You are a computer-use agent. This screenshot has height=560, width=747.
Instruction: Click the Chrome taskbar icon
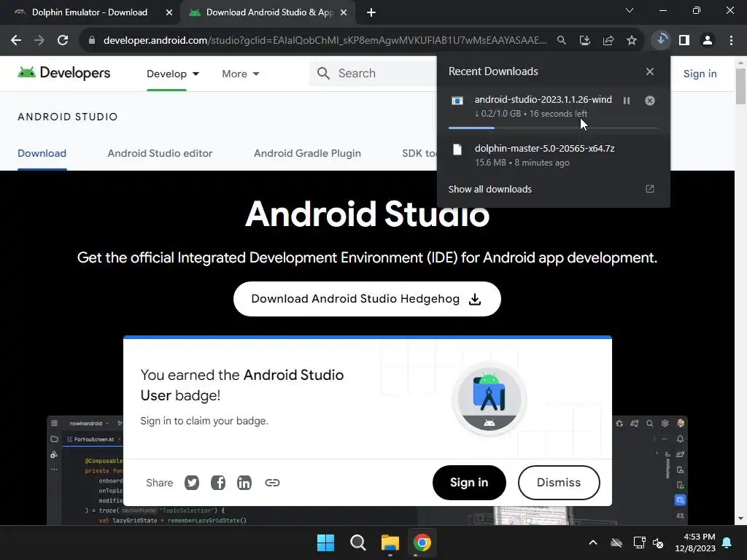click(x=422, y=542)
